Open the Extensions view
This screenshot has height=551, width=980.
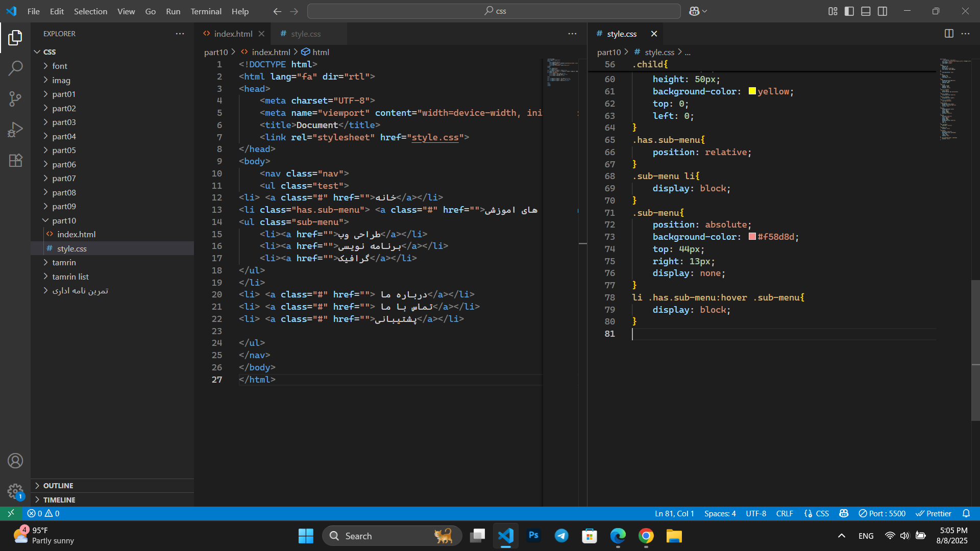coord(15,160)
